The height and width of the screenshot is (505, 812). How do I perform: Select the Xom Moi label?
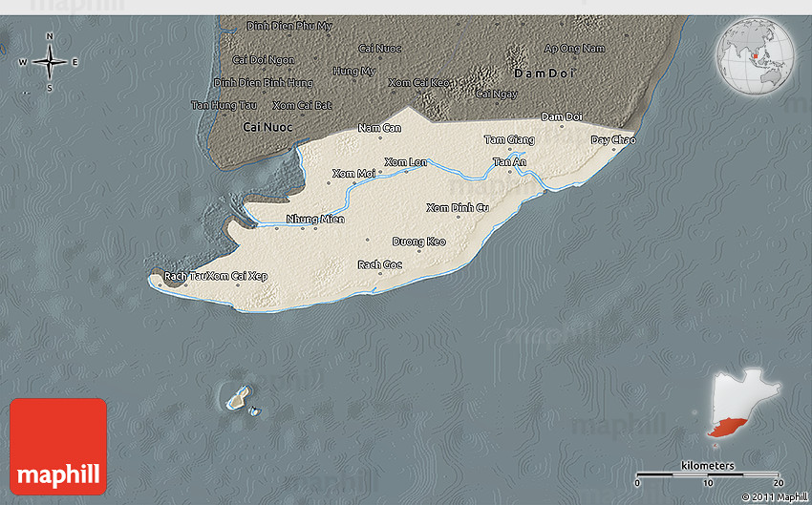pos(353,174)
